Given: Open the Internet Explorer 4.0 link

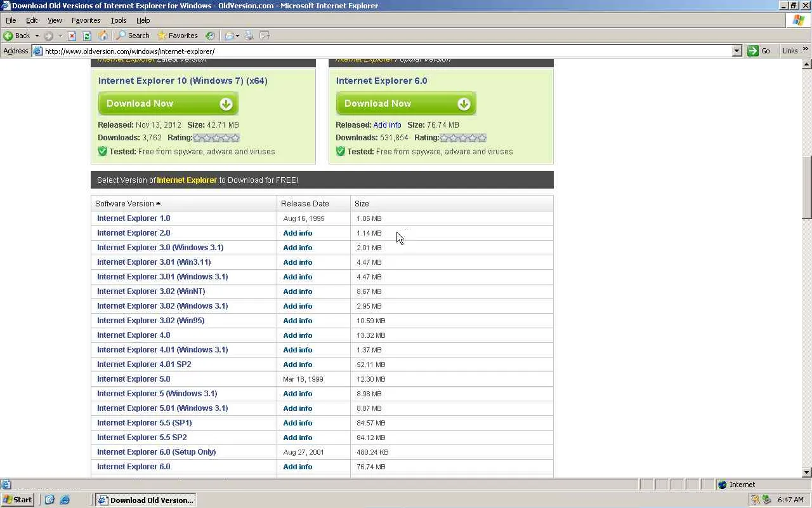Looking at the screenshot, I should click(x=133, y=335).
